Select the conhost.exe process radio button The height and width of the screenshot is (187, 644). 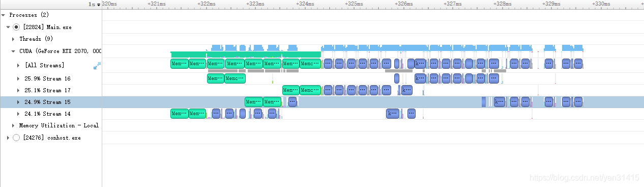tap(16, 138)
